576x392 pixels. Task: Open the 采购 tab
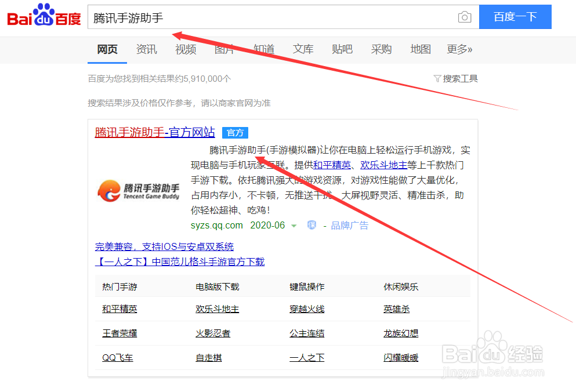click(x=381, y=49)
